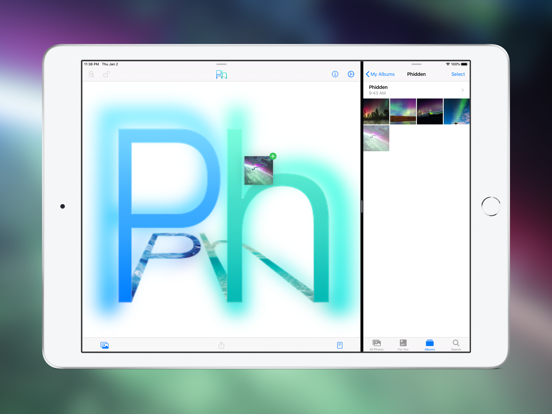This screenshot has width=552, height=414.
Task: Tap the Ph logo in the title bar
Action: [221, 74]
